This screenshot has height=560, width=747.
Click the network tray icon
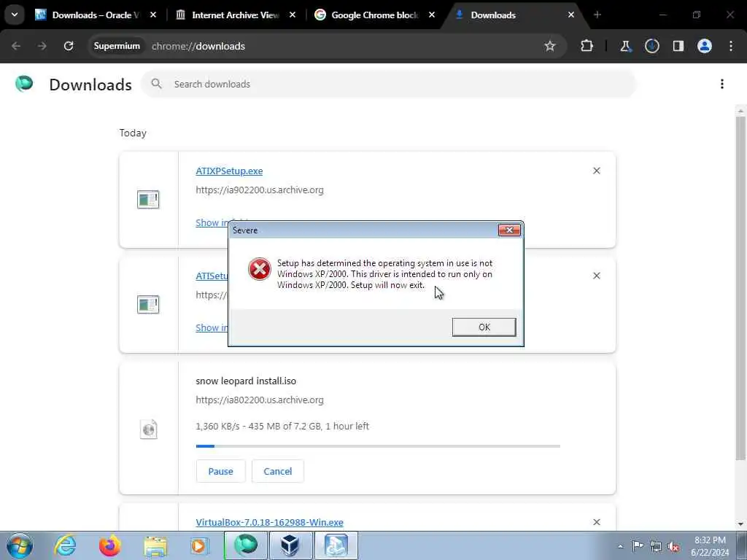[656, 546]
